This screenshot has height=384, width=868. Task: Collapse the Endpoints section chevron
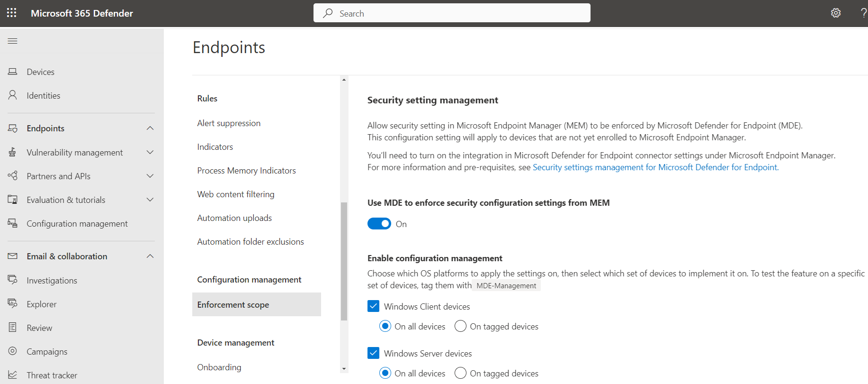[x=150, y=128]
